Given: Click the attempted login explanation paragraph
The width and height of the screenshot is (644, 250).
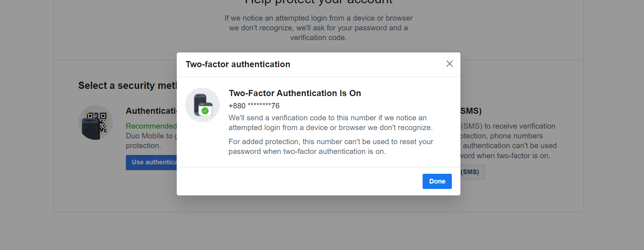Looking at the screenshot, I should point(318,28).
